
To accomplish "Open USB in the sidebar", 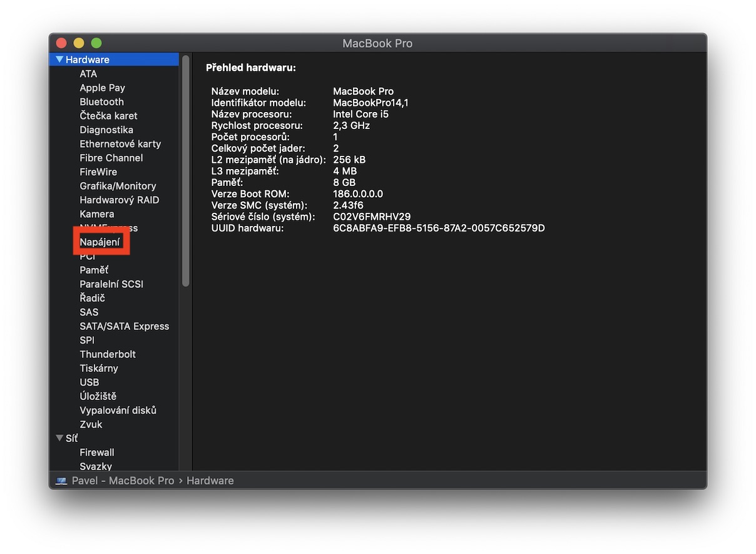I will click(89, 382).
